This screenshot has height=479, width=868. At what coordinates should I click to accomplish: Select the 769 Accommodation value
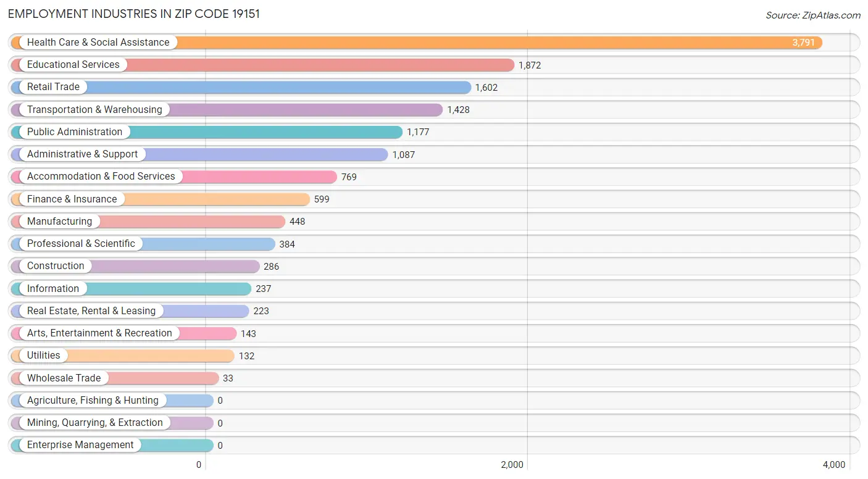coord(349,177)
